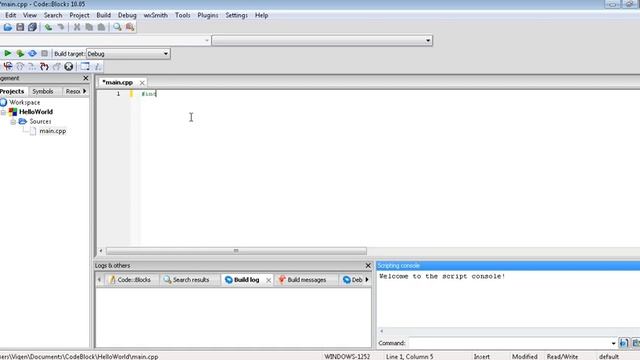Click the Save file toolbar icon
Viewport: 640px width, 360px height.
[x=20, y=27]
